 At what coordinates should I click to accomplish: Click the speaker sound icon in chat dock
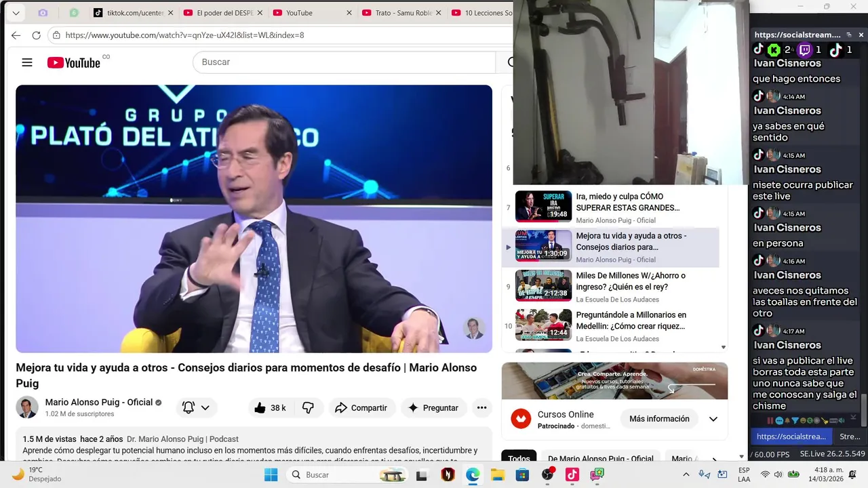coord(842,420)
